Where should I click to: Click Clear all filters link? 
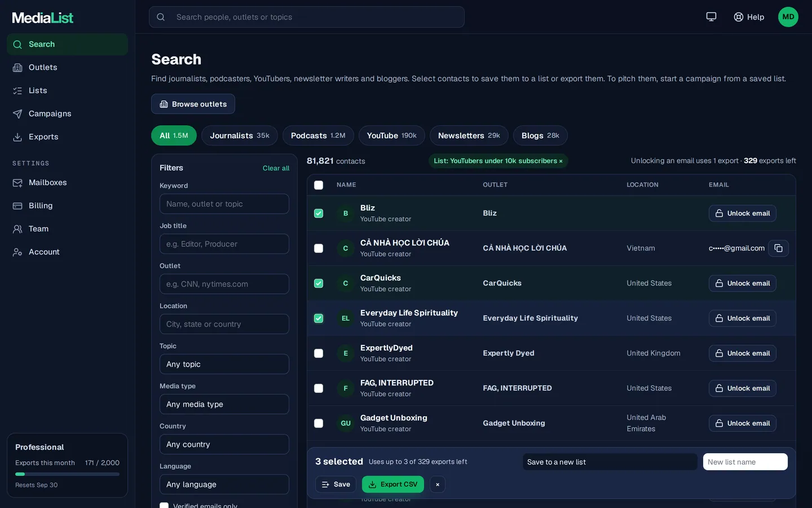(276, 168)
